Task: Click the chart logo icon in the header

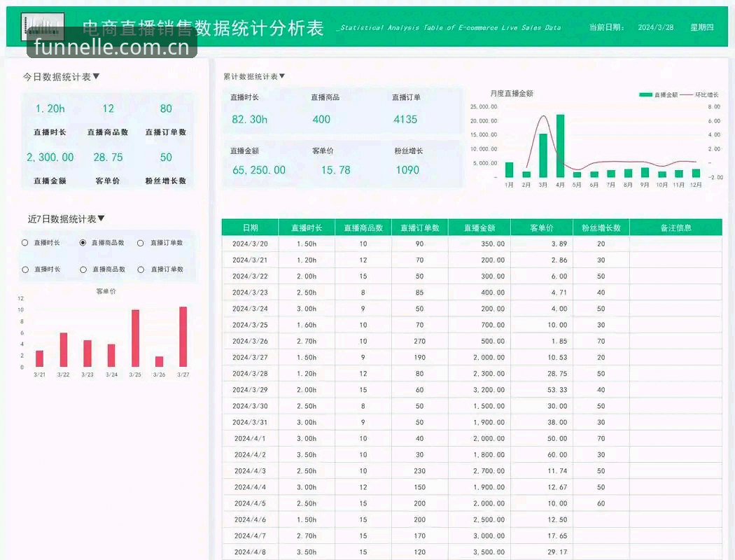Action: click(43, 26)
